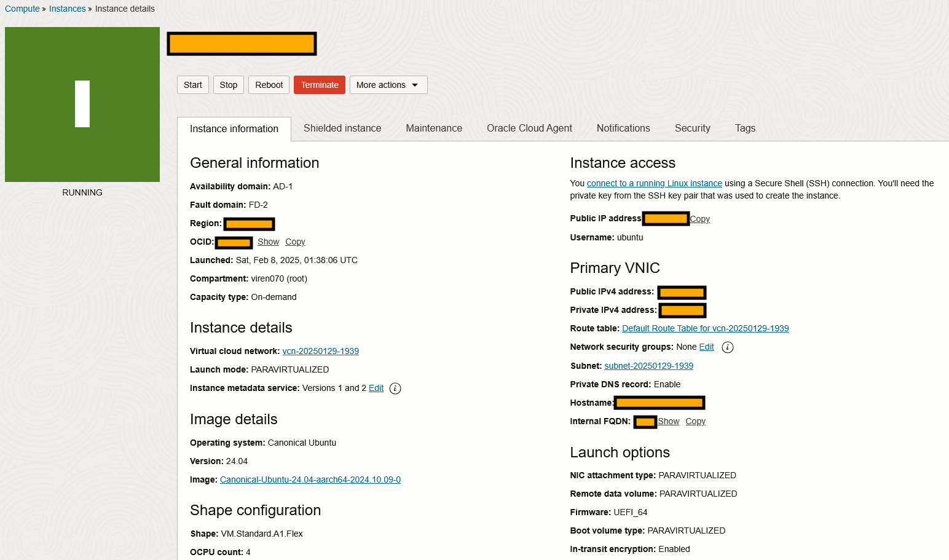Click the RUNNING status text
949x560 pixels.
point(82,192)
